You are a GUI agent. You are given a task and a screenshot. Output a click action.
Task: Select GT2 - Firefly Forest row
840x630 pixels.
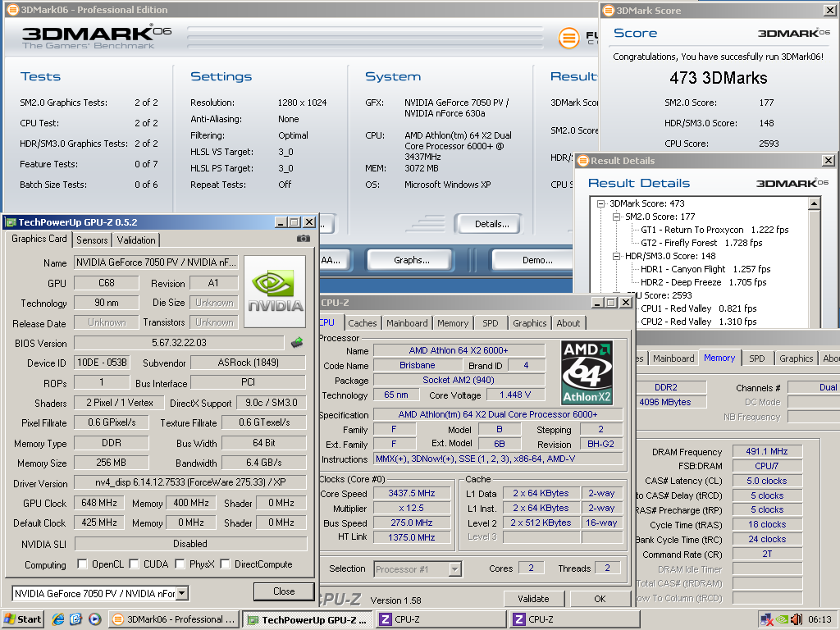coord(701,243)
